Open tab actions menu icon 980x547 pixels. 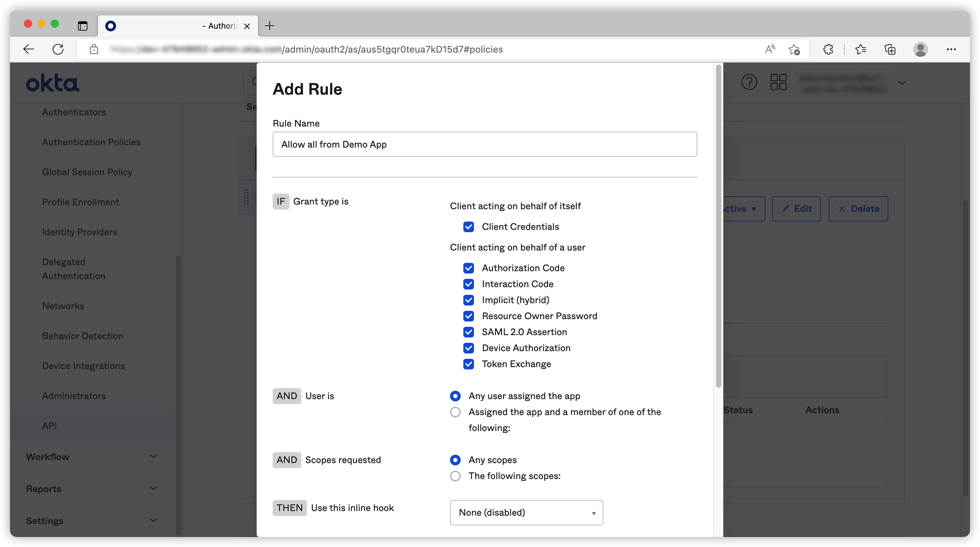point(83,26)
